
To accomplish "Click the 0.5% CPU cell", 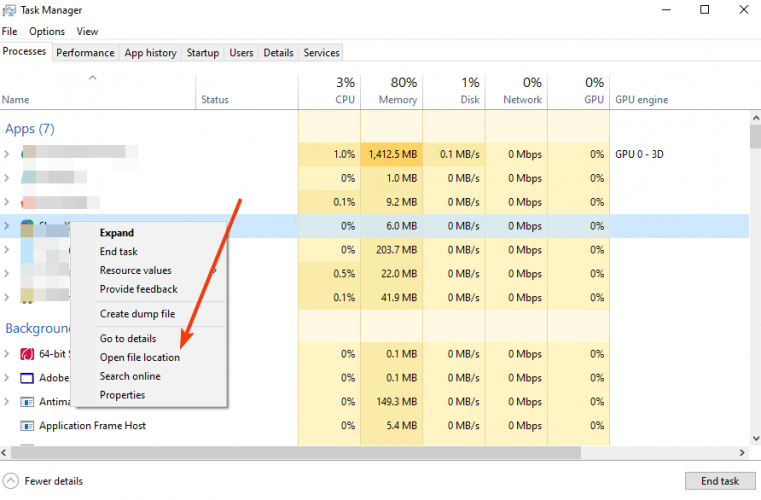I will (329, 274).
